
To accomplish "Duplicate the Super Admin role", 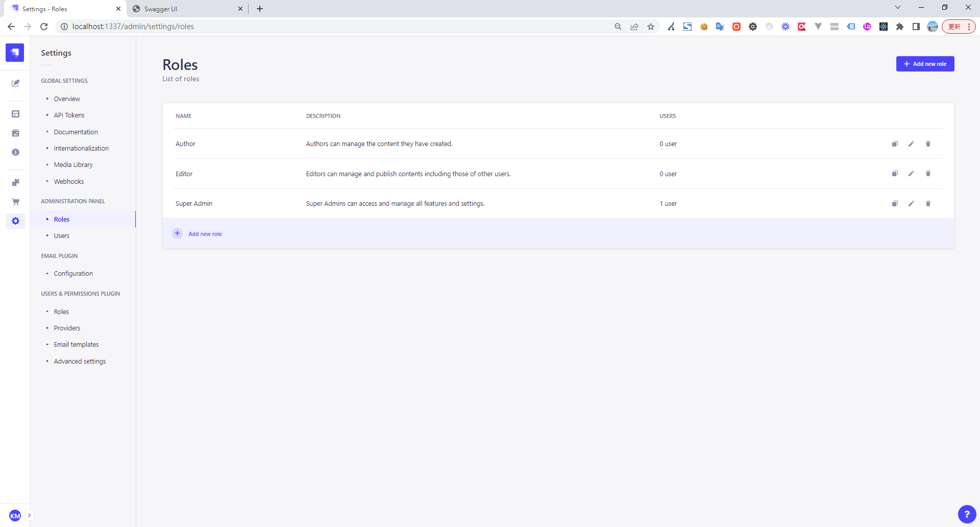I will coord(895,204).
